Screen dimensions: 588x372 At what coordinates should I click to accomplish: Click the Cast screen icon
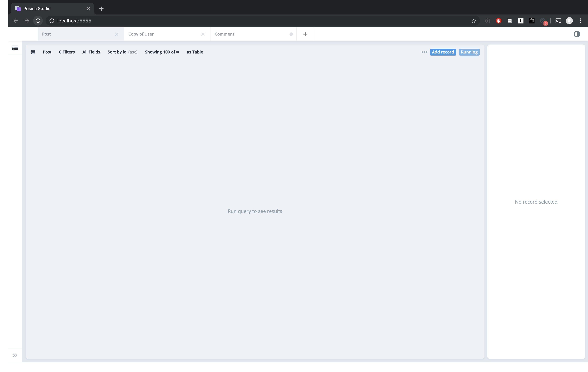point(558,21)
